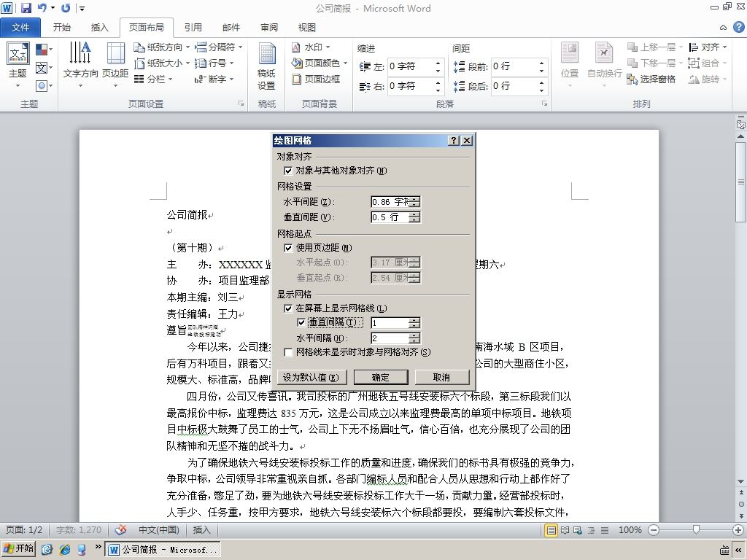747x560 pixels.
Task: Click 设为默认值 button
Action: pyautogui.click(x=311, y=377)
